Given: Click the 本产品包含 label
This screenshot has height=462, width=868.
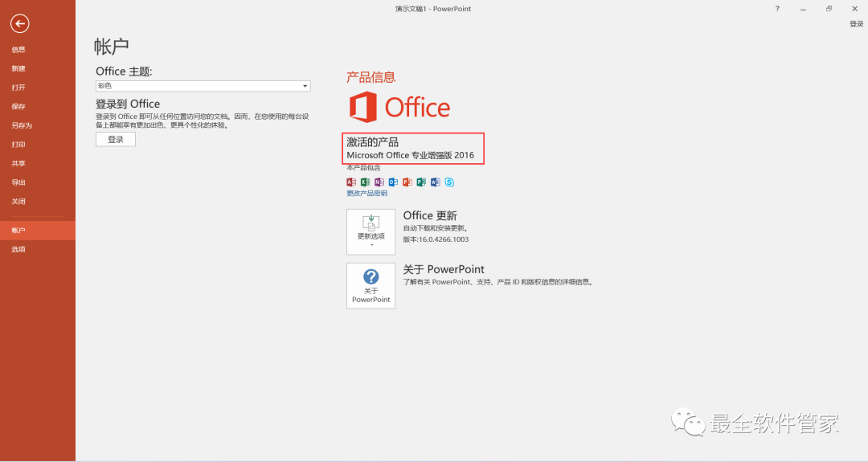Looking at the screenshot, I should coord(364,168).
